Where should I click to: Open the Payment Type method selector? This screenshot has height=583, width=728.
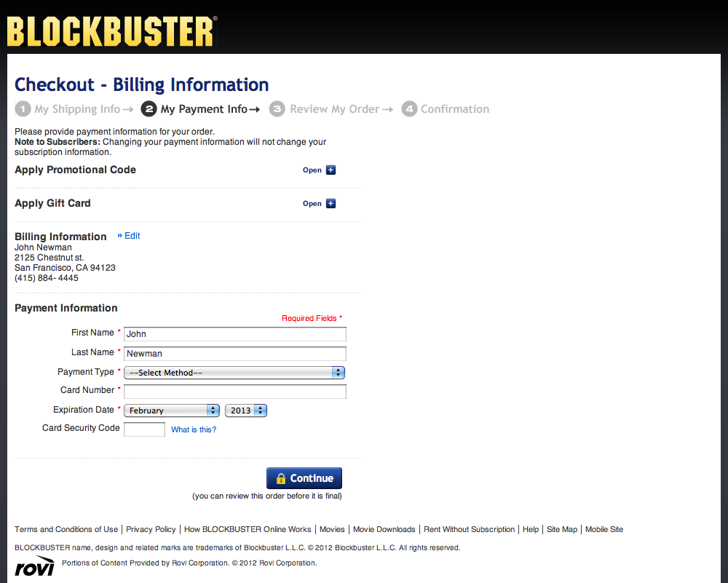click(x=233, y=372)
